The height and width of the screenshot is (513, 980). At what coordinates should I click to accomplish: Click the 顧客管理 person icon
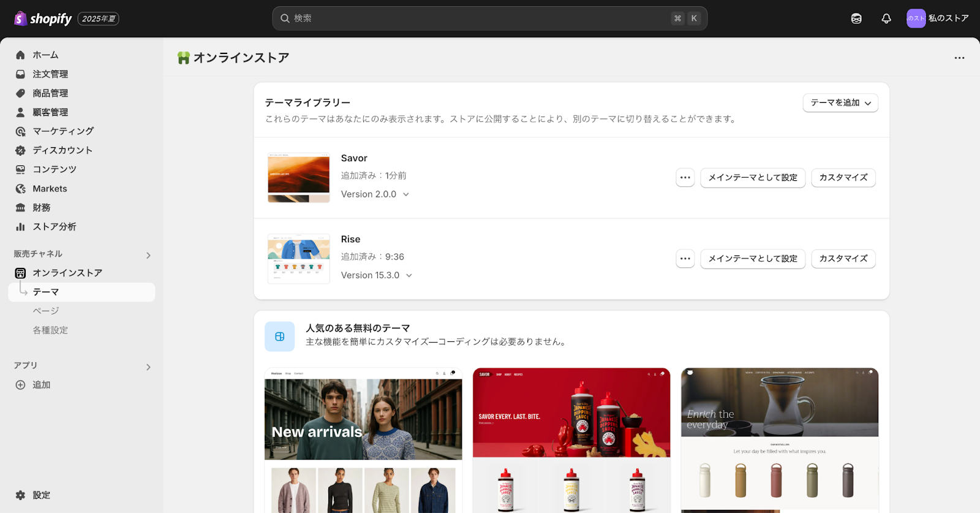(20, 112)
